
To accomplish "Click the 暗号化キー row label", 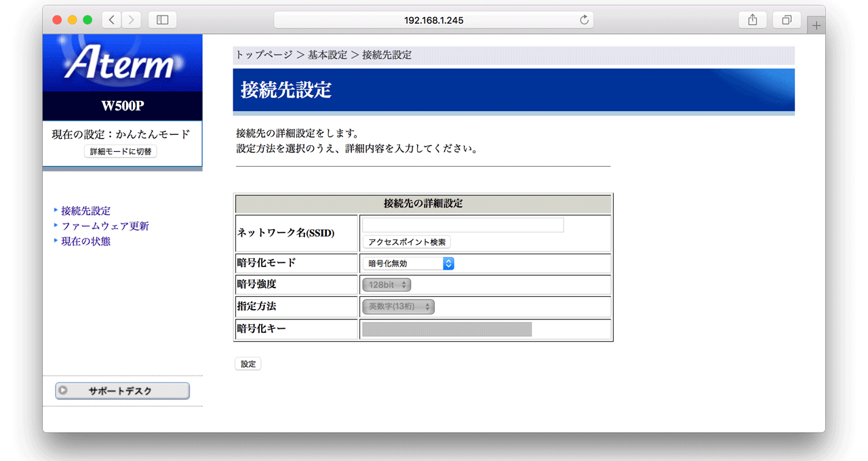I will click(x=262, y=329).
